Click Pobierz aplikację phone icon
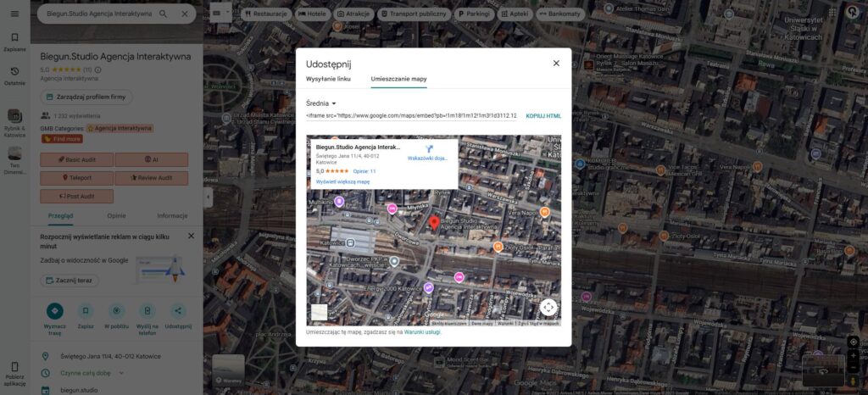This screenshot has height=395, width=868. click(x=15, y=366)
